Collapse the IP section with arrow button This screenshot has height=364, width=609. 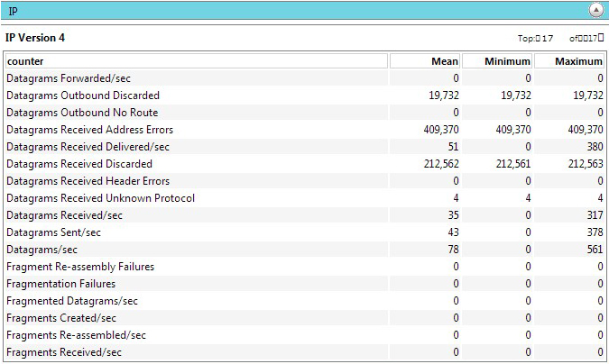595,11
